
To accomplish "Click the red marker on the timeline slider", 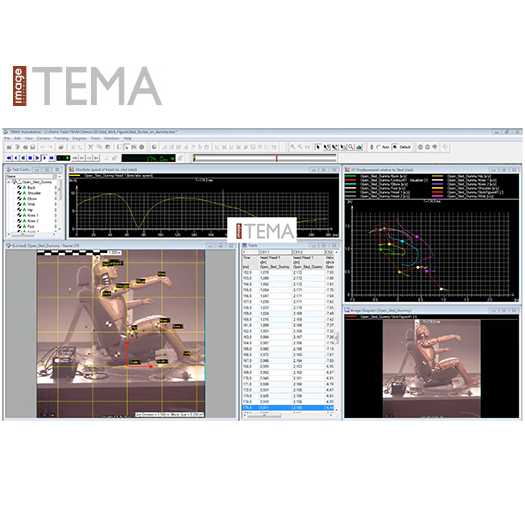I will click(x=277, y=158).
